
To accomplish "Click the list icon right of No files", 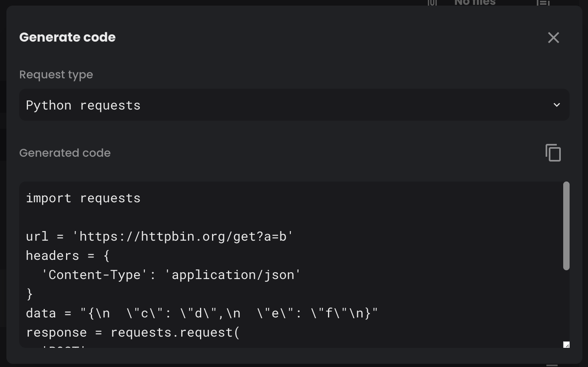I will (x=543, y=3).
